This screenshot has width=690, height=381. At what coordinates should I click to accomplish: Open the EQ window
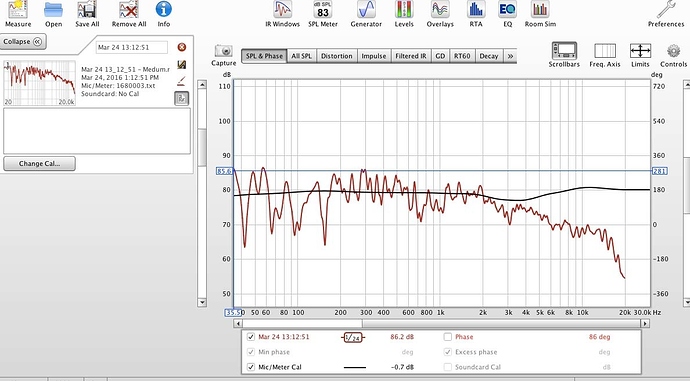(x=507, y=14)
